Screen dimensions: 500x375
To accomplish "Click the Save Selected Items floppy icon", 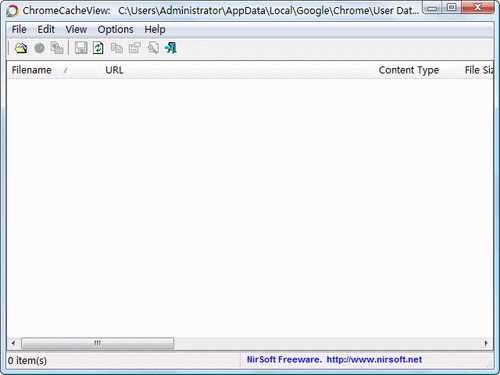I will pyautogui.click(x=81, y=48).
